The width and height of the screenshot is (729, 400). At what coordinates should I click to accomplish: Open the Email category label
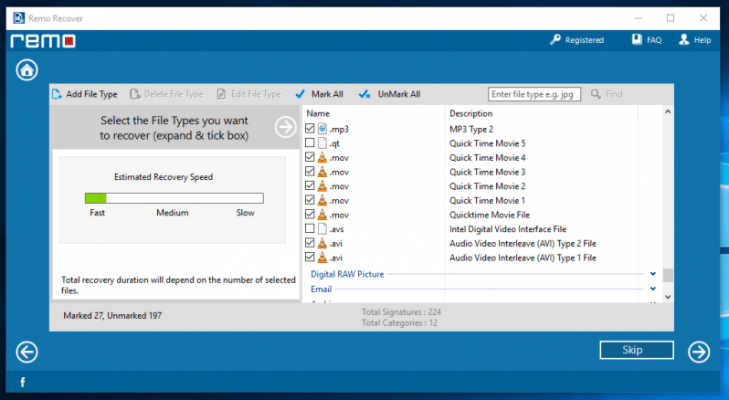pos(321,289)
